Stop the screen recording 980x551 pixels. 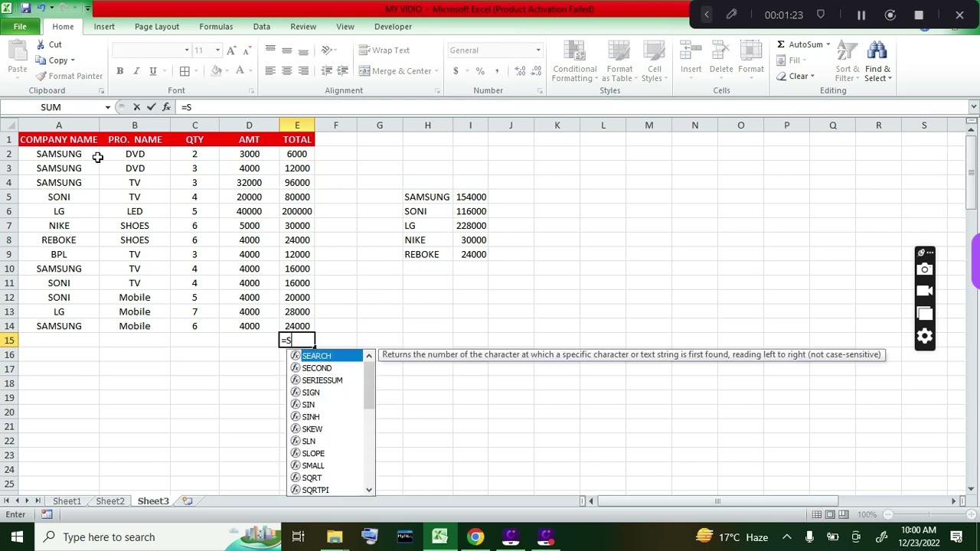[x=919, y=15]
